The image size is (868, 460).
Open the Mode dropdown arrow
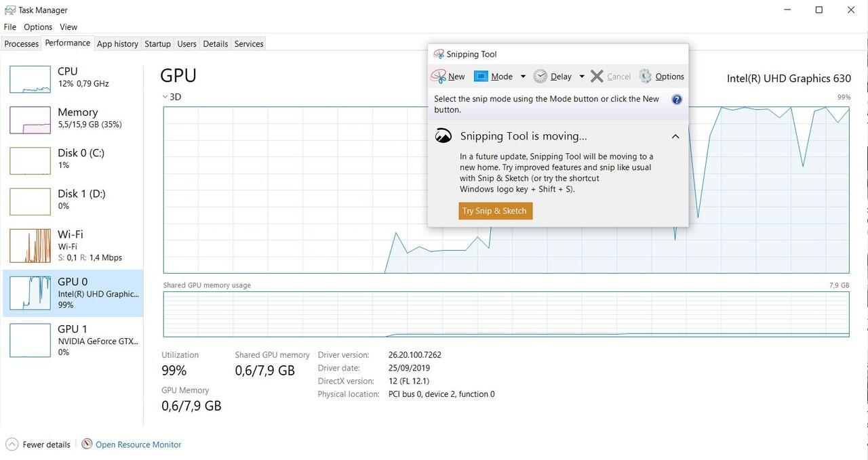pyautogui.click(x=523, y=77)
